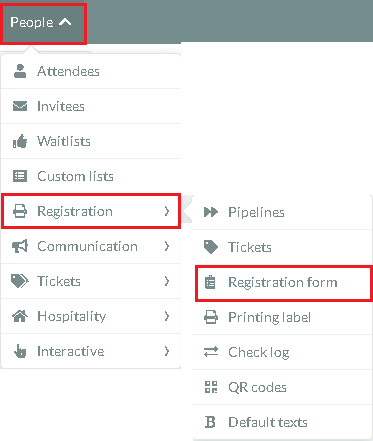The height and width of the screenshot is (441, 373).
Task: Expand the Tickets submenu chevron
Action: [167, 281]
